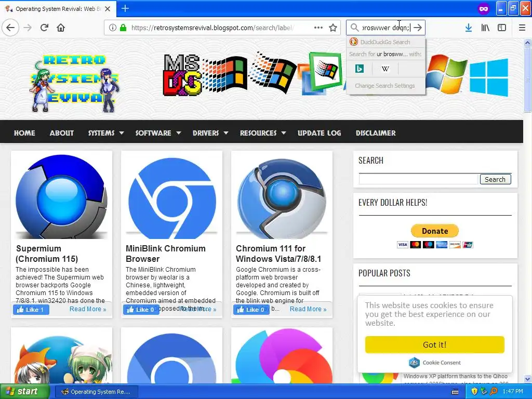Image resolution: width=532 pixels, height=399 pixels.
Task: Open the hamburger application menu
Action: pyautogui.click(x=522, y=28)
